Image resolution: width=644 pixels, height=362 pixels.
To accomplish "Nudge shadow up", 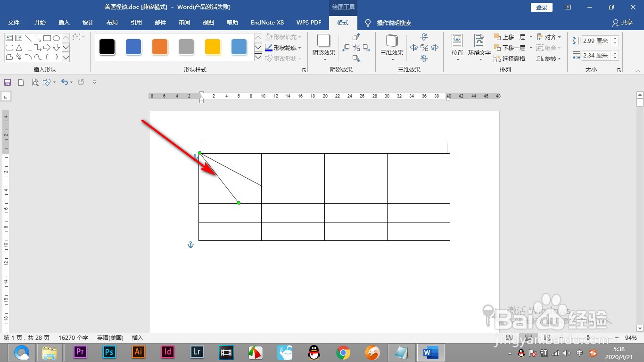I will point(356,37).
